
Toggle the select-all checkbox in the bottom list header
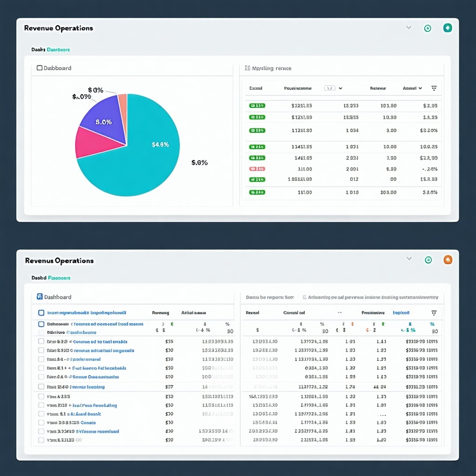[41, 313]
